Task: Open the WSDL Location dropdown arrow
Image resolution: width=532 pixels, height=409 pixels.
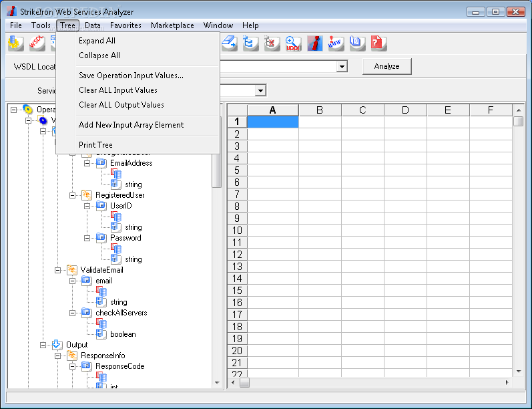Action: point(342,67)
